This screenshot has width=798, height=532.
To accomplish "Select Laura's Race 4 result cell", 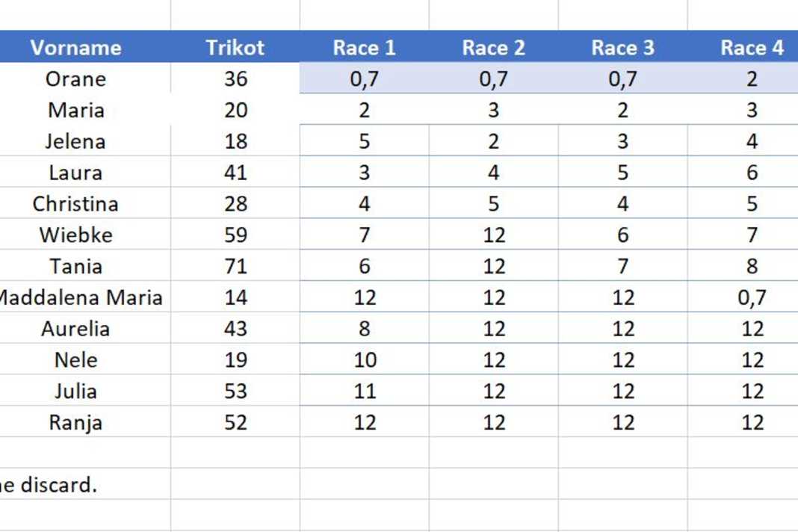I will (752, 173).
